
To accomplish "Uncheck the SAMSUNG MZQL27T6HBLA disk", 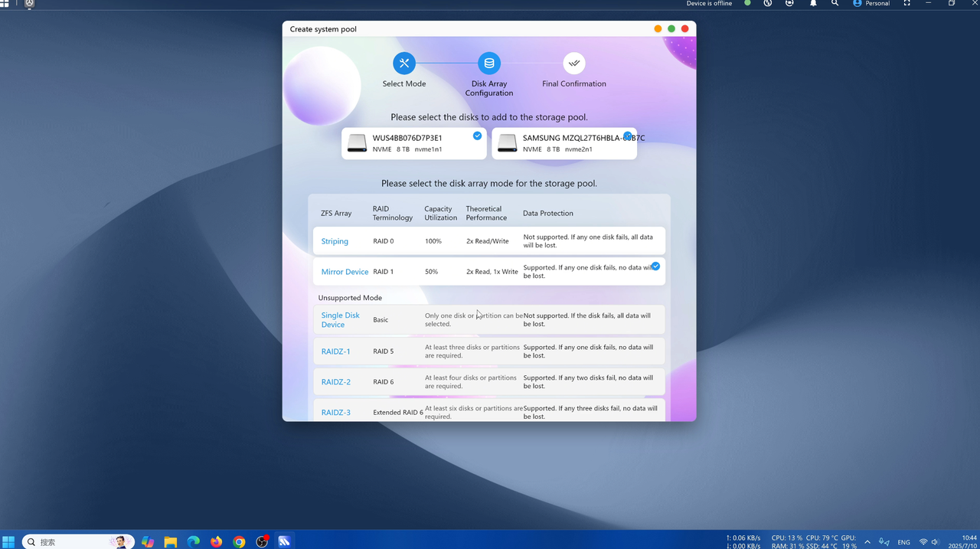I will (x=628, y=136).
